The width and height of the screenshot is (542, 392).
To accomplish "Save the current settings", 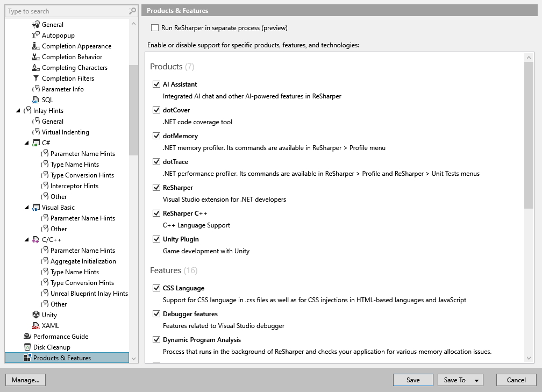I will (x=413, y=380).
